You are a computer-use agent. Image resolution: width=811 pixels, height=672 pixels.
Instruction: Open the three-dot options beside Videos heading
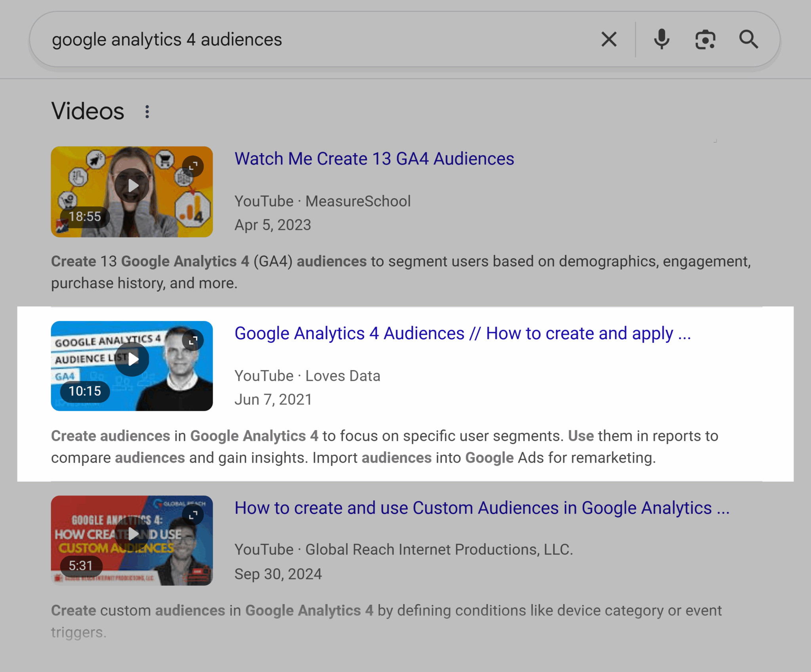tap(147, 111)
